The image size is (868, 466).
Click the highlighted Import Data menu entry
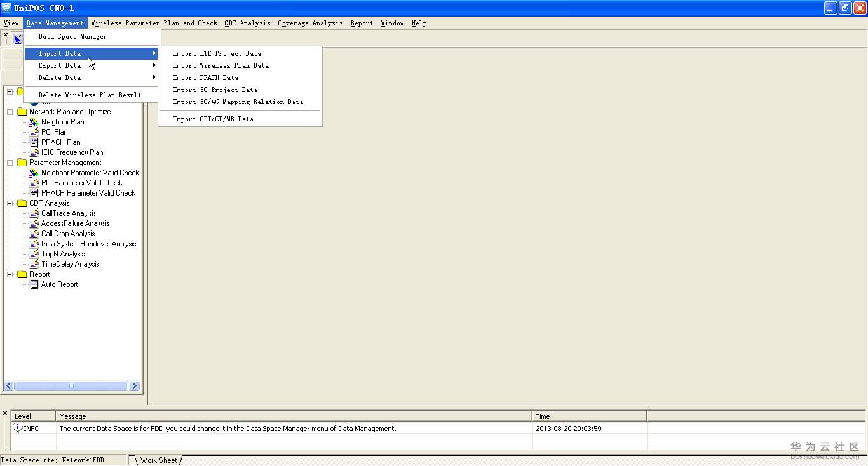coord(91,53)
